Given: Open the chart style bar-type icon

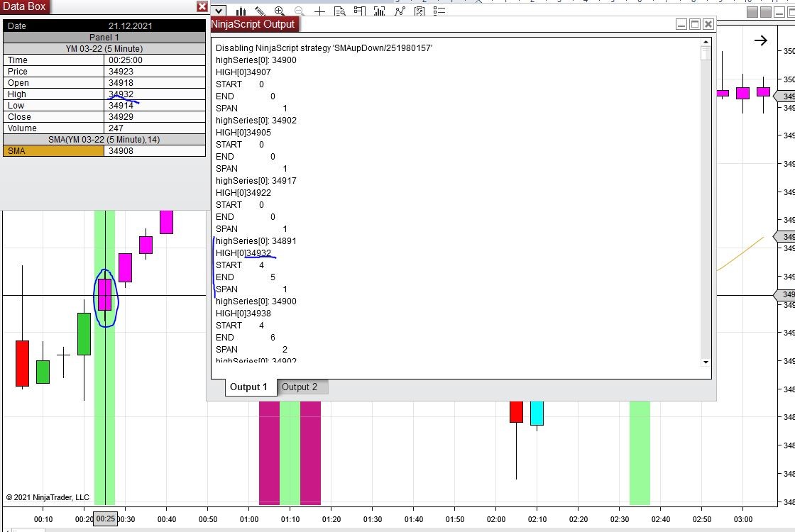Looking at the screenshot, I should coord(241,11).
